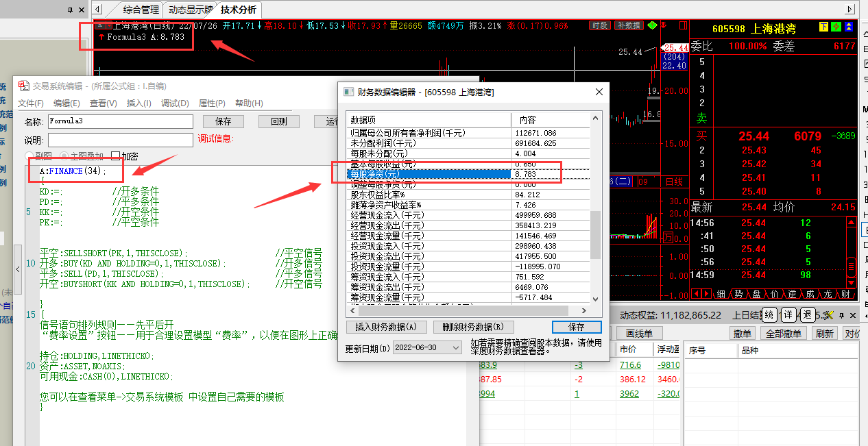Click financial data list scrollbar up arrow
This screenshot has width=868, height=446.
(595, 119)
